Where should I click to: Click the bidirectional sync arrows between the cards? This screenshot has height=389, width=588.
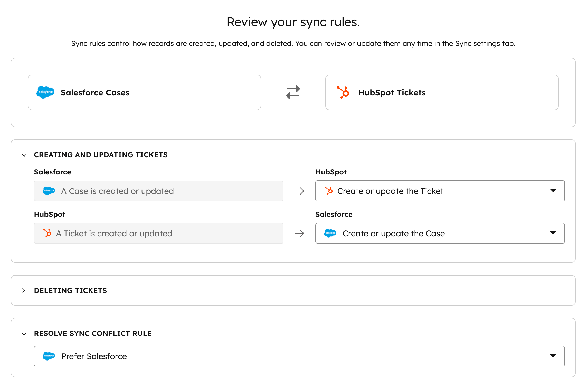[x=293, y=92]
